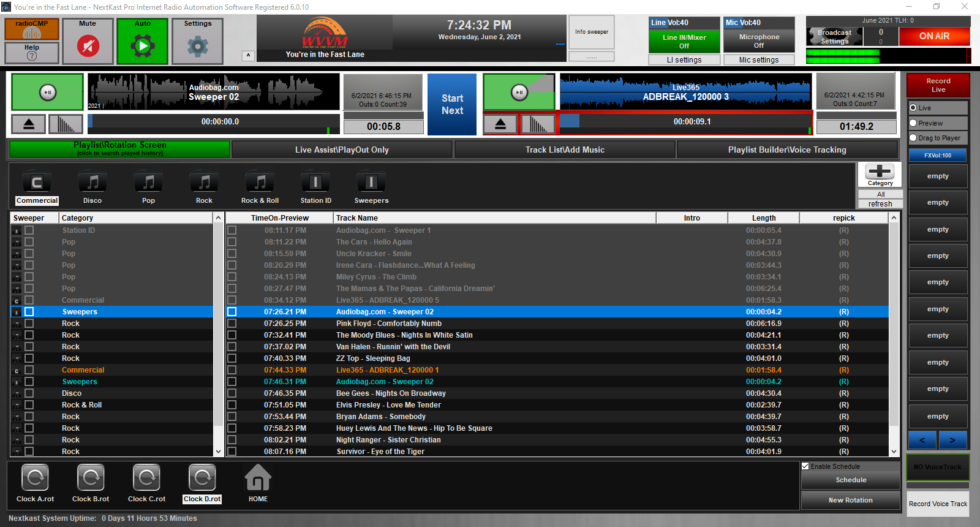
Task: Toggle the Enable Schedule checkbox
Action: click(x=805, y=466)
